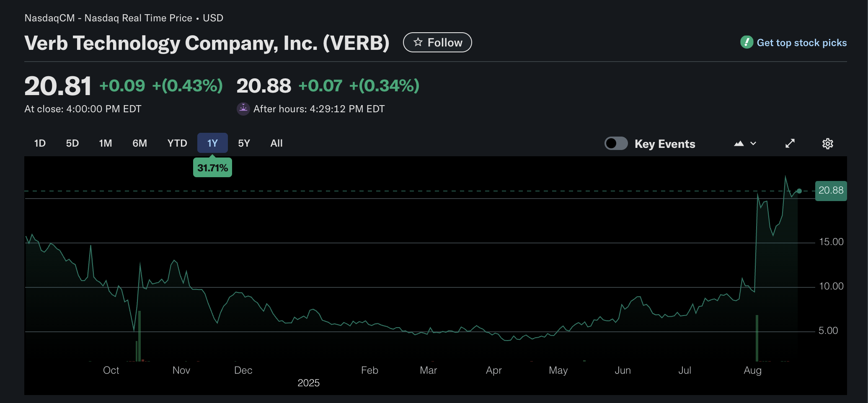Click the mountain chart type icon
This screenshot has height=403, width=868.
739,144
